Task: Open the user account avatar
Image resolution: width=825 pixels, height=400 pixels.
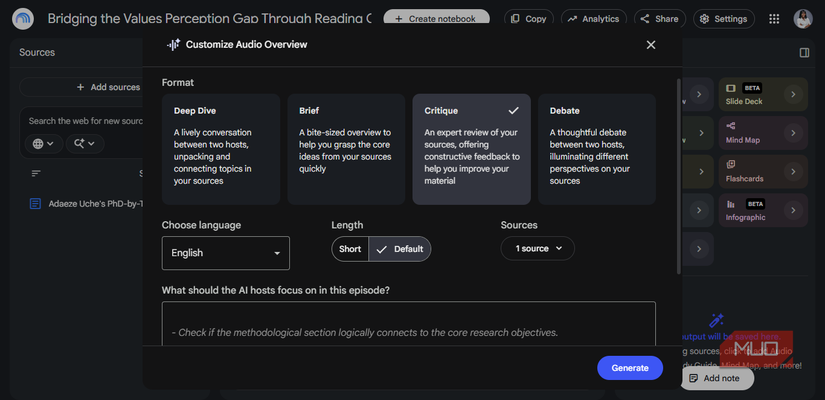Action: pyautogui.click(x=803, y=19)
